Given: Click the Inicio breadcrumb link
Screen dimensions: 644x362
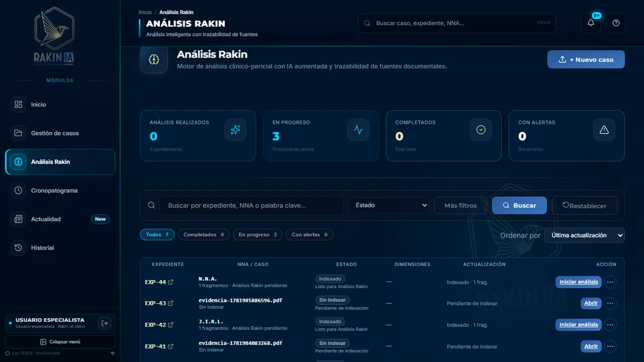Looking at the screenshot, I should (x=145, y=12).
